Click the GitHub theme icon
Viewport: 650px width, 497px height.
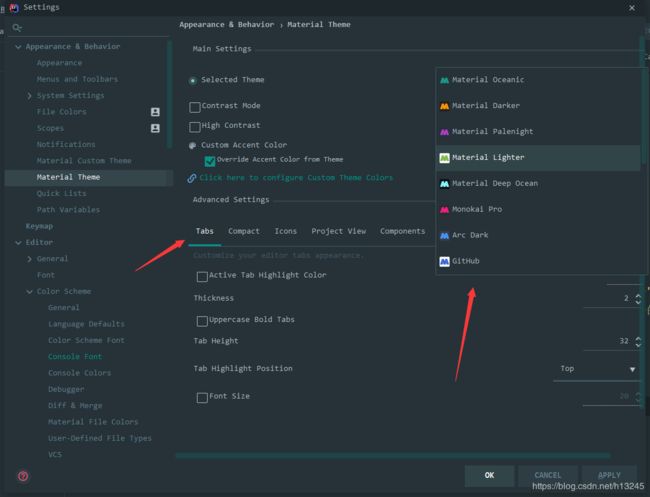[444, 262]
